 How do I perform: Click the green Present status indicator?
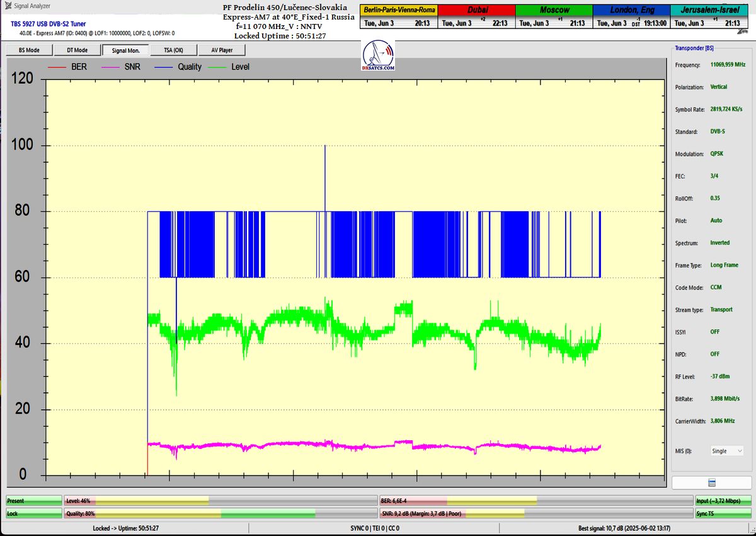tap(34, 501)
